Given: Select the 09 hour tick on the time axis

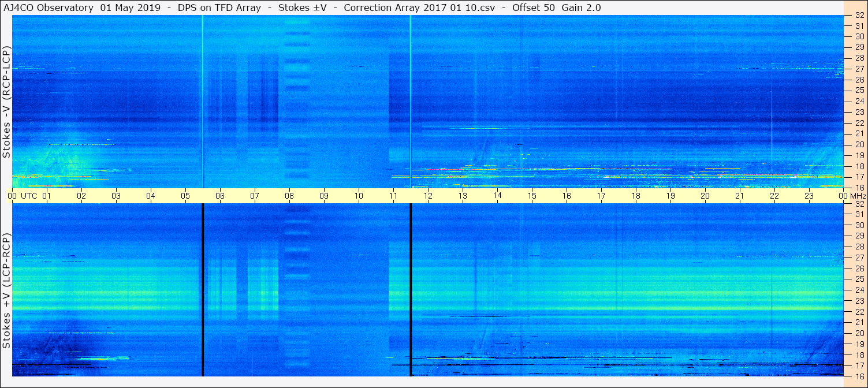Looking at the screenshot, I should 324,196.
